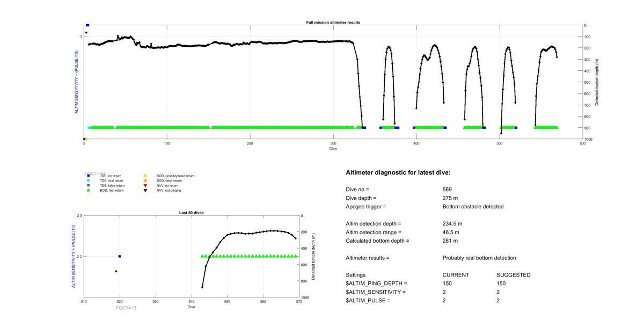Click the top plot 'ALTIM SENSITIVITY + (PULSE /10)' label
Image resolution: width=644 pixels, height=334 pixels.
[x=77, y=82]
